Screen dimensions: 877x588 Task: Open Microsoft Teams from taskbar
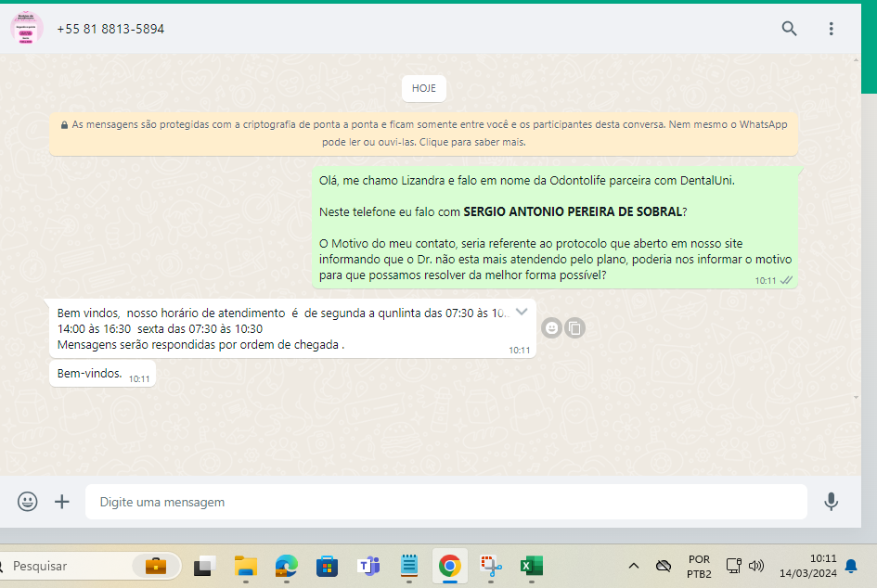368,566
